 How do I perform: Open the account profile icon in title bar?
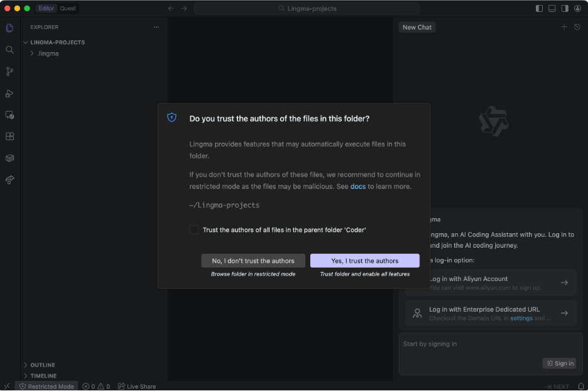tap(577, 8)
